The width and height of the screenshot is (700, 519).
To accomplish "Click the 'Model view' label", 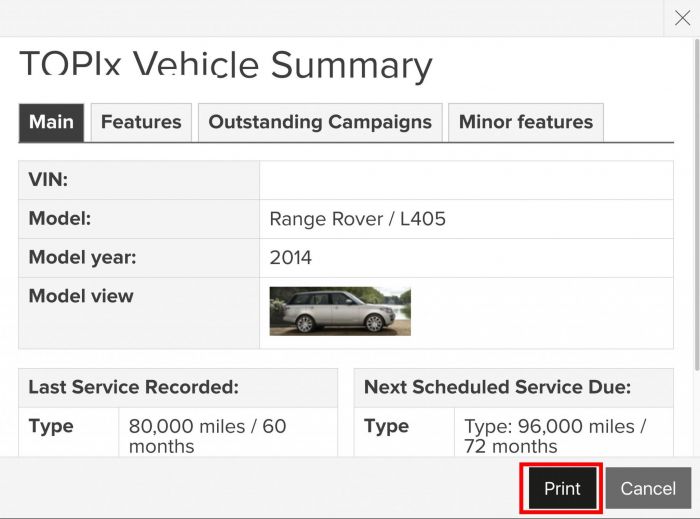I will tap(81, 296).
